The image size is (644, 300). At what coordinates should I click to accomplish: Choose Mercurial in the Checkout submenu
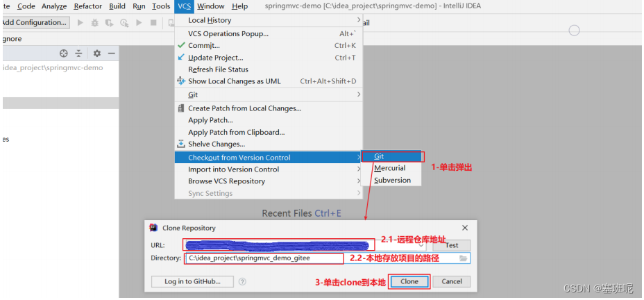(x=391, y=168)
